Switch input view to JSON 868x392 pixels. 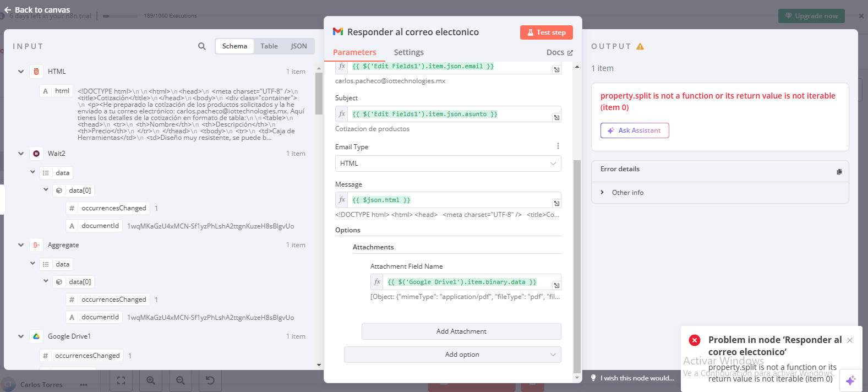pyautogui.click(x=299, y=46)
